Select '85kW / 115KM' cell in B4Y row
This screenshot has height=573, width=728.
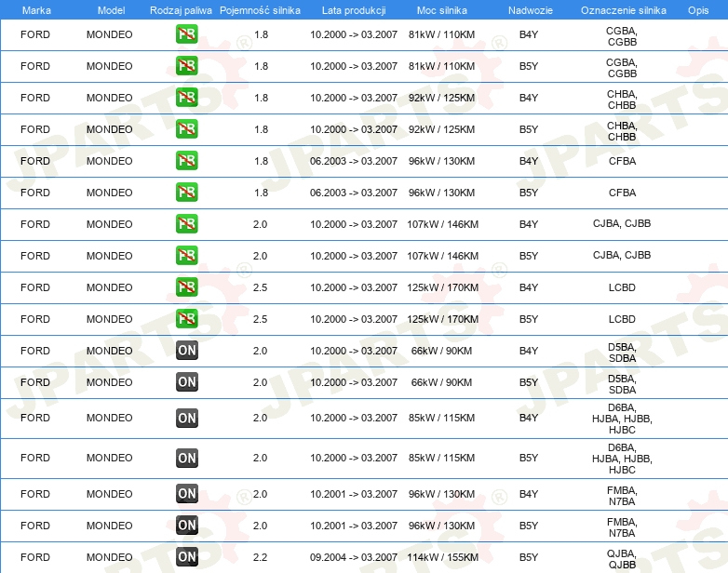tap(441, 418)
